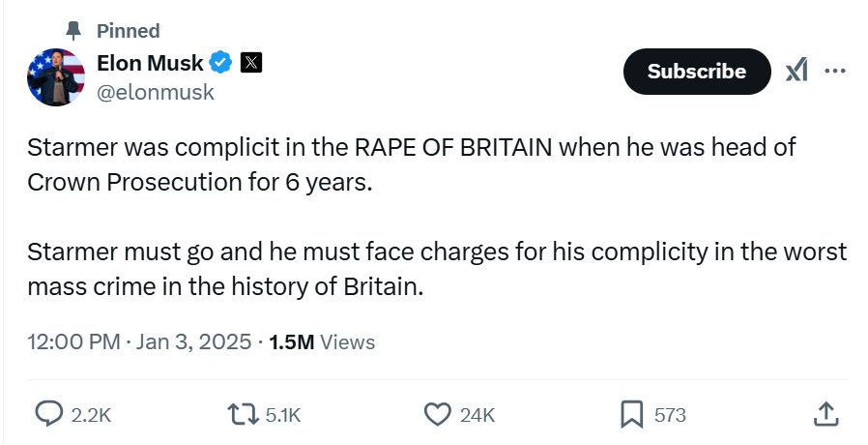
Task: Click the 5.1K repost count
Action: click(283, 415)
